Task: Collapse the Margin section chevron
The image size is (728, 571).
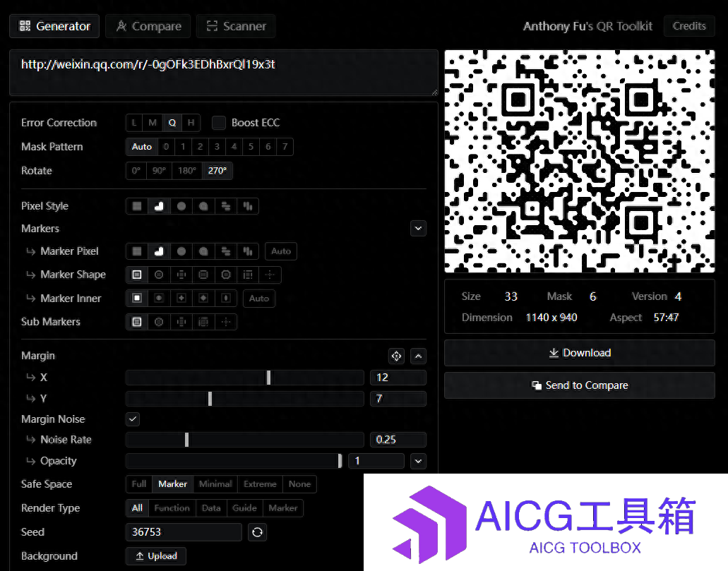Action: [x=418, y=356]
